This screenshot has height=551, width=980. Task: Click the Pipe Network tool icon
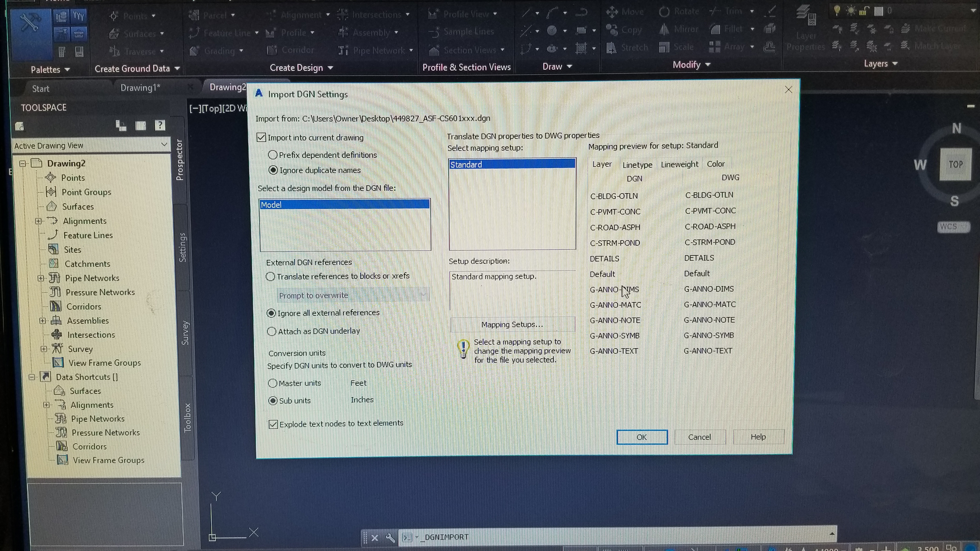pos(343,50)
